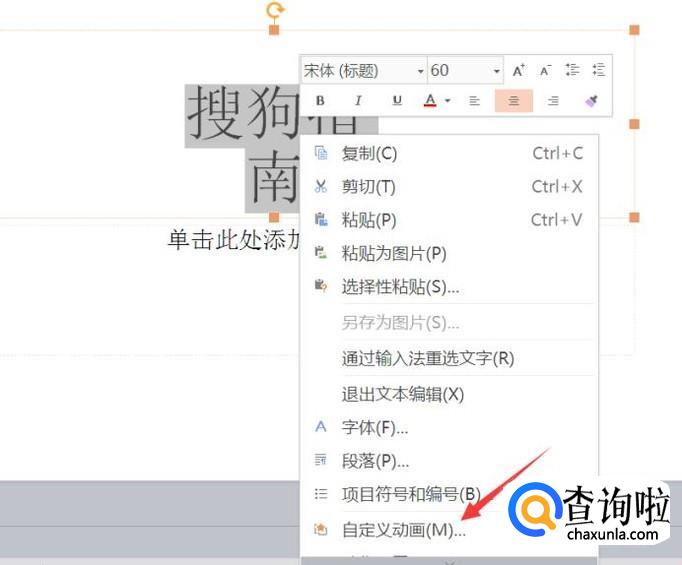Image resolution: width=682 pixels, height=565 pixels.
Task: Click the paragraph icon beside 段落(P)...
Action: (321, 460)
